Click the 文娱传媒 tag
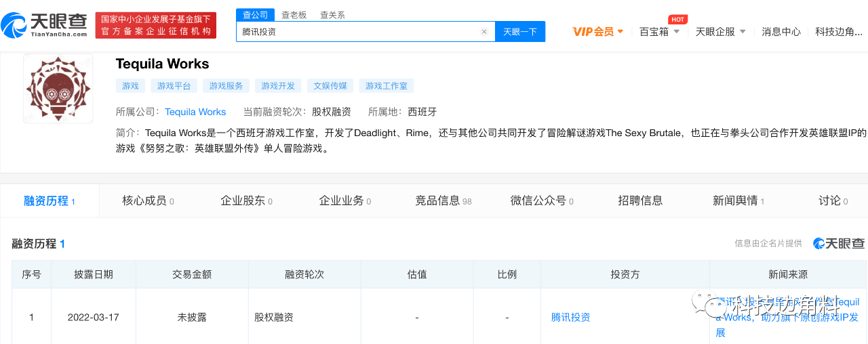 coord(330,86)
